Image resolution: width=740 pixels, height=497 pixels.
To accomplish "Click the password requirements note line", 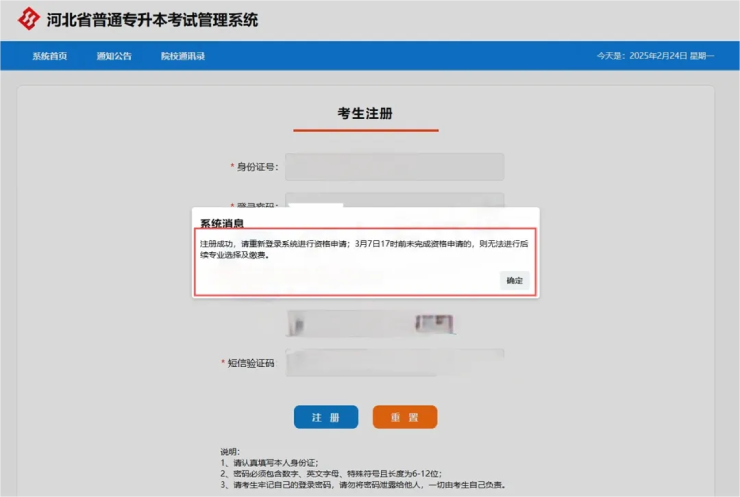I will pyautogui.click(x=330, y=473).
